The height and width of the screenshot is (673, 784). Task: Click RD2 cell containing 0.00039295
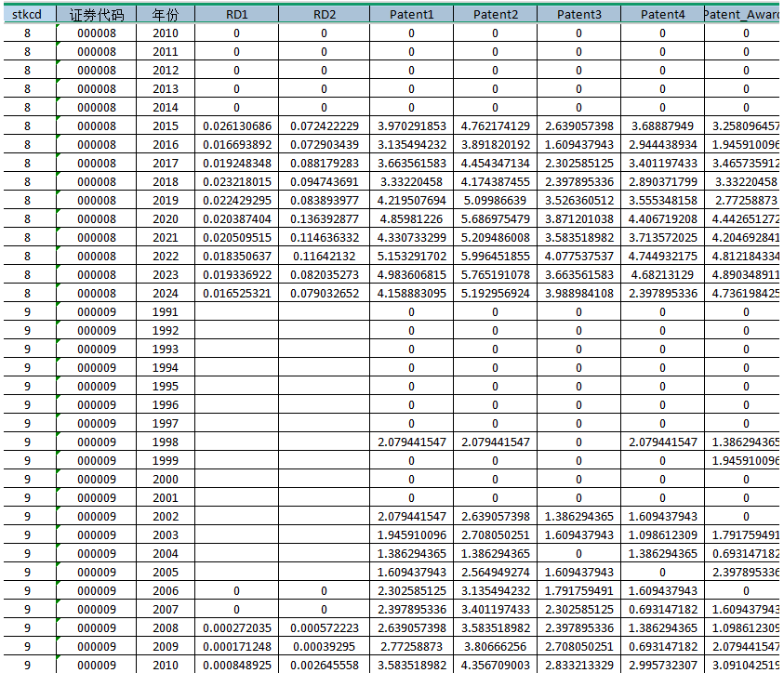[324, 646]
